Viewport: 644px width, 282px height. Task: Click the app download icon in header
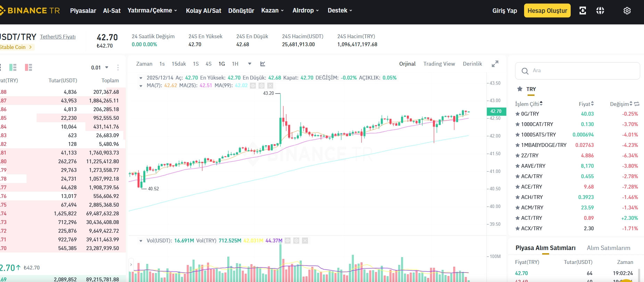coord(583,11)
